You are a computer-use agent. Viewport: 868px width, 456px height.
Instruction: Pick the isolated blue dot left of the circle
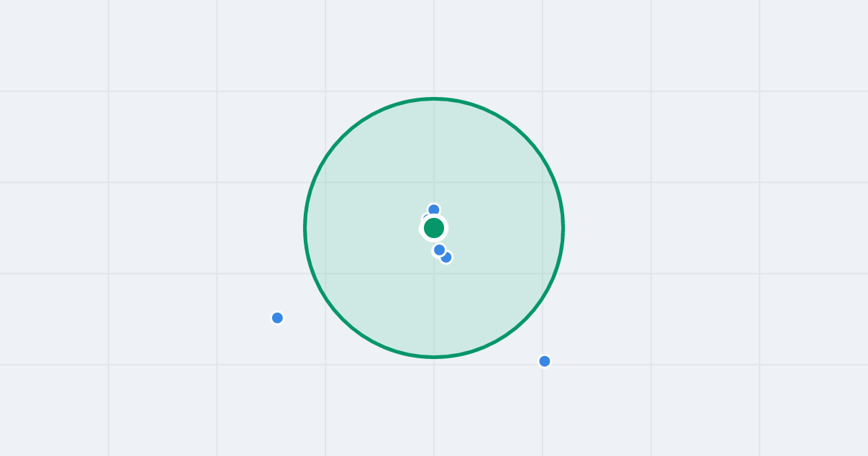point(277,318)
